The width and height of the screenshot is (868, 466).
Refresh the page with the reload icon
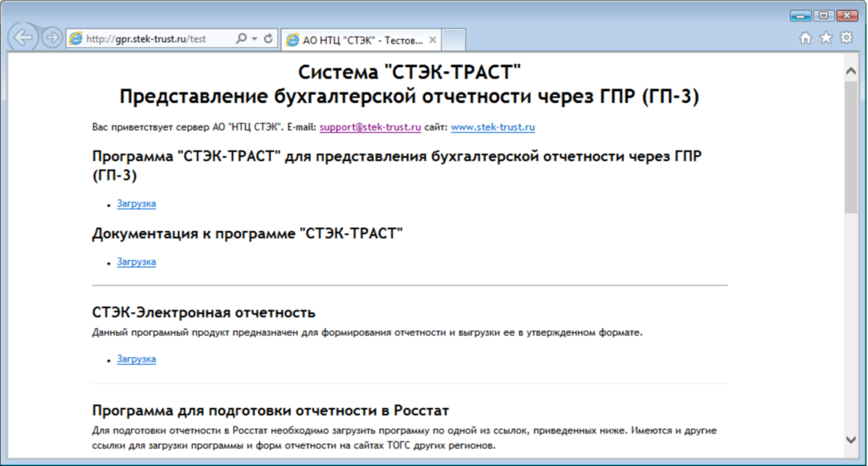(x=268, y=39)
